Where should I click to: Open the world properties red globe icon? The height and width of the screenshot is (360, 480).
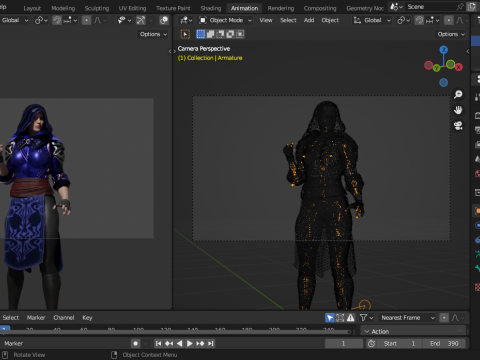[477, 173]
